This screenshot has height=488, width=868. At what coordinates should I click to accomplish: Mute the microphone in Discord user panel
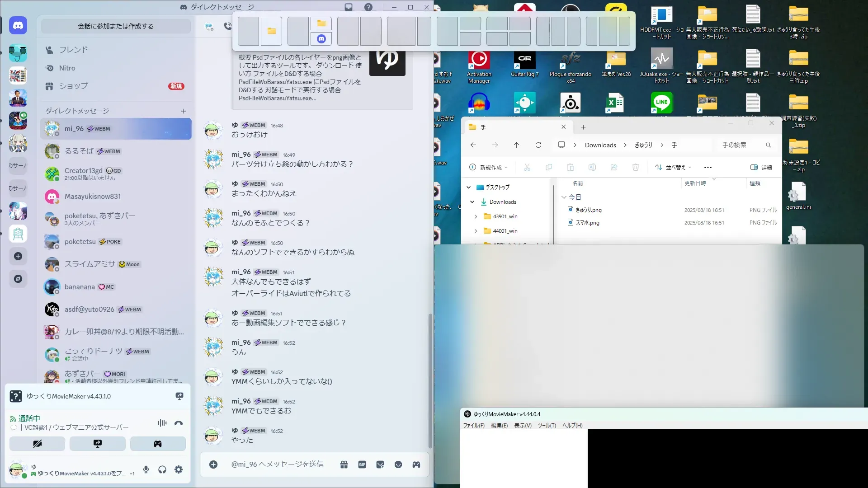click(x=146, y=469)
